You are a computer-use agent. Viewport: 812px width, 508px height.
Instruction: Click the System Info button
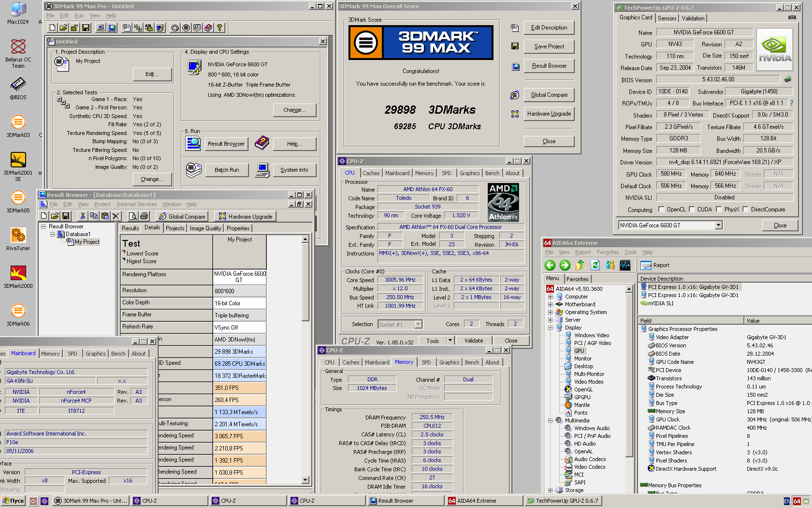(x=294, y=170)
